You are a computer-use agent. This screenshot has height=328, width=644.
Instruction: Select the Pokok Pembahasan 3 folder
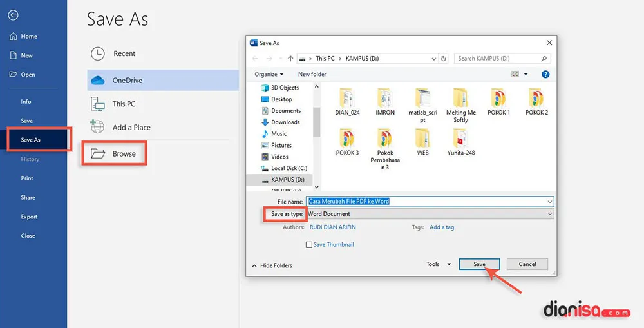pyautogui.click(x=385, y=150)
